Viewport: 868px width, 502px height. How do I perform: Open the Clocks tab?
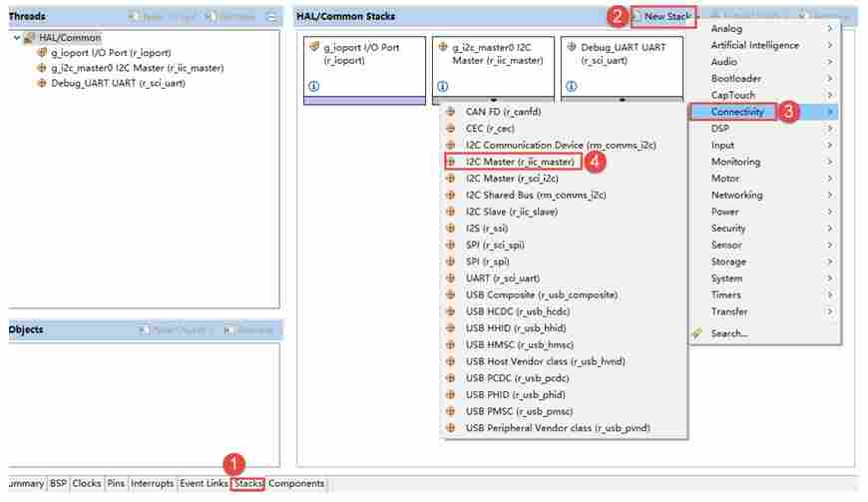[87, 484]
